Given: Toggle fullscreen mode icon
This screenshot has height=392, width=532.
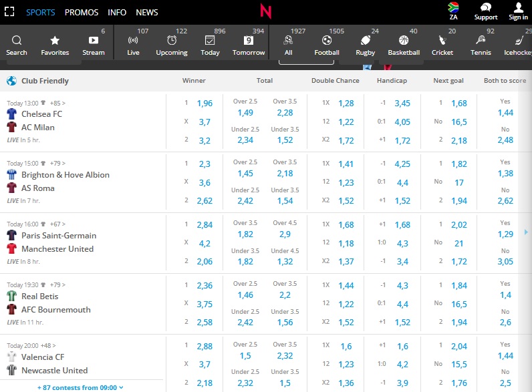Looking at the screenshot, I should click(x=9, y=12).
